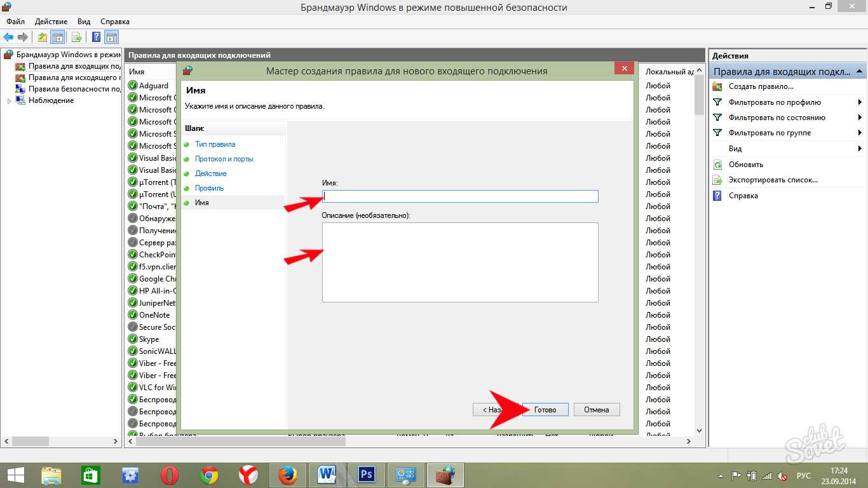
Task: Open Firefox from the taskbar
Action: [x=288, y=474]
